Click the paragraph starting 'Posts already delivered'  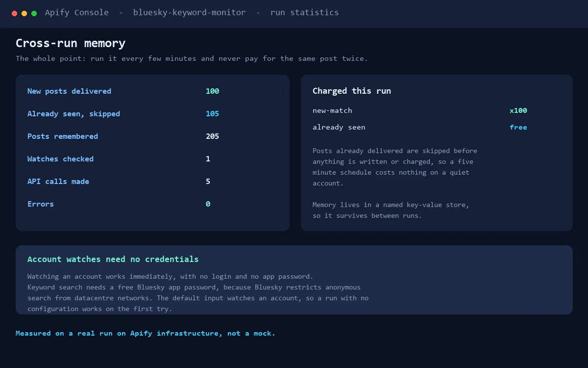(x=395, y=167)
